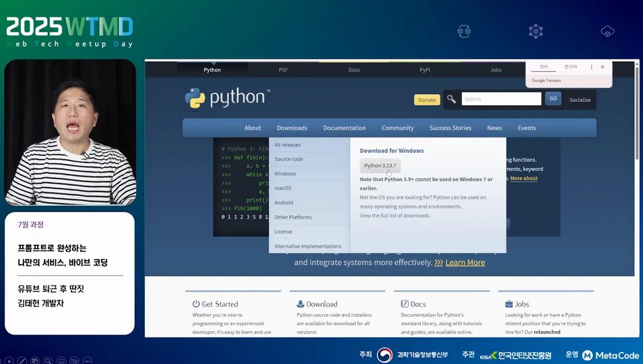Click the 'Download for Windows' heading text

tap(392, 150)
